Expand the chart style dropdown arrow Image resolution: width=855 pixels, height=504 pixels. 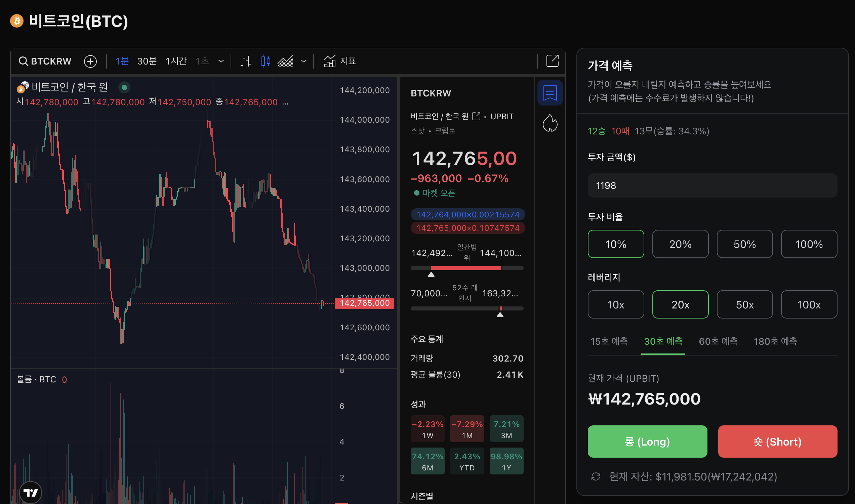304,61
